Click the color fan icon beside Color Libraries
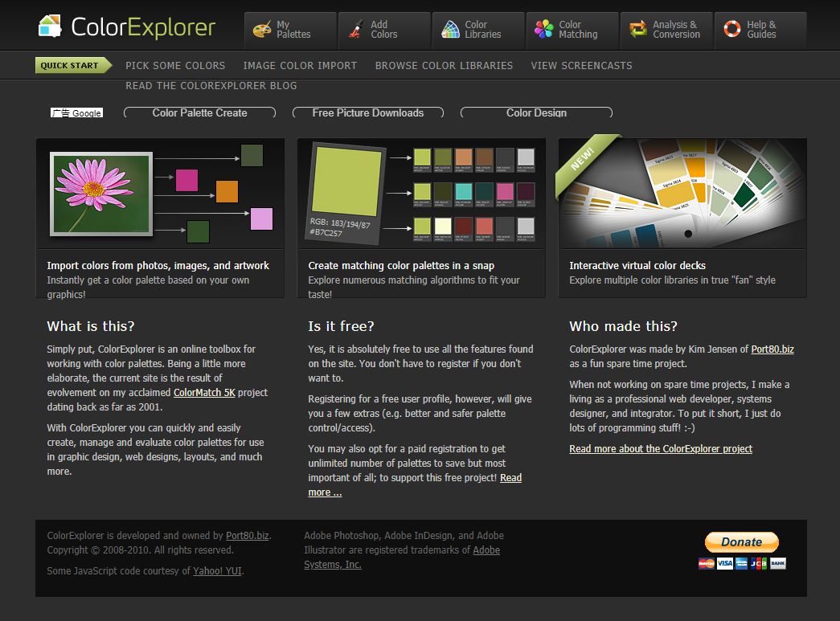The width and height of the screenshot is (840, 621). coord(450,30)
